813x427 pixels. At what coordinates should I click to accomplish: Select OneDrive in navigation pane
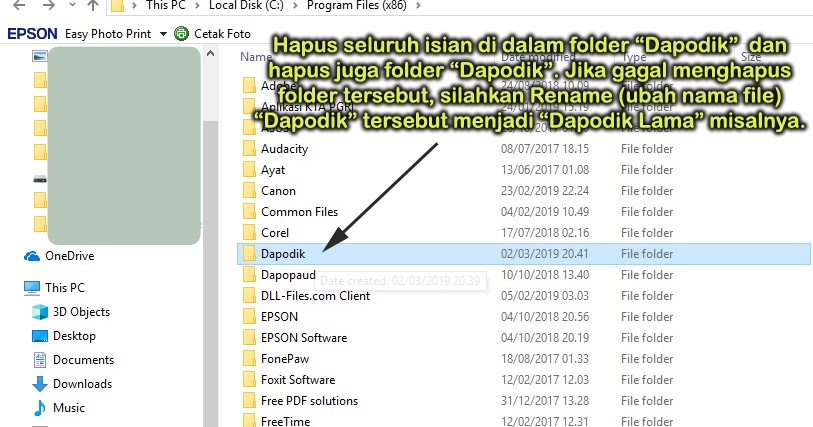pos(69,256)
